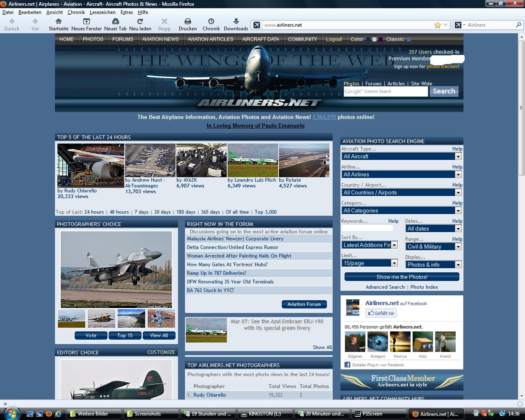Screen dimensions: 525x420
Task: Open the Photo Index link
Action: coord(424,287)
